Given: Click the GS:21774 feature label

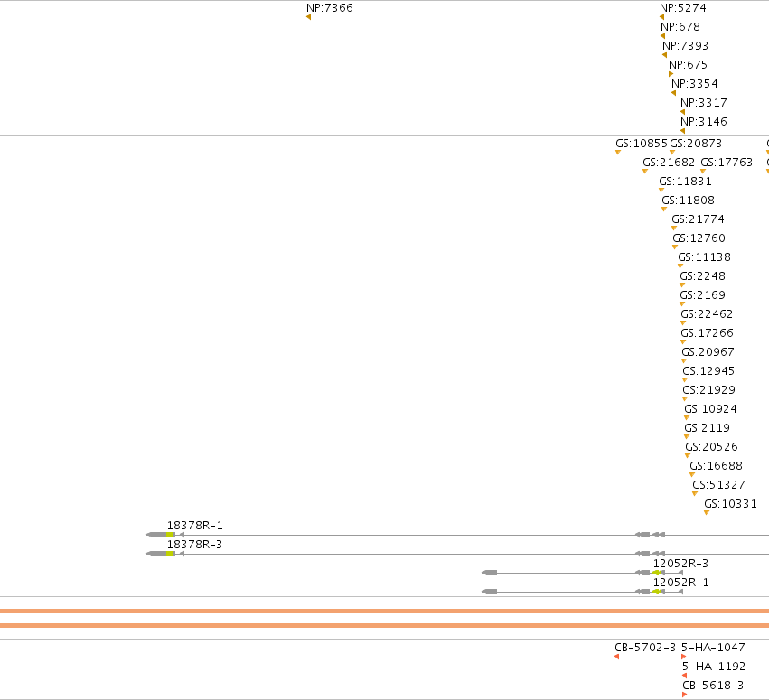Looking at the screenshot, I should pos(698,219).
